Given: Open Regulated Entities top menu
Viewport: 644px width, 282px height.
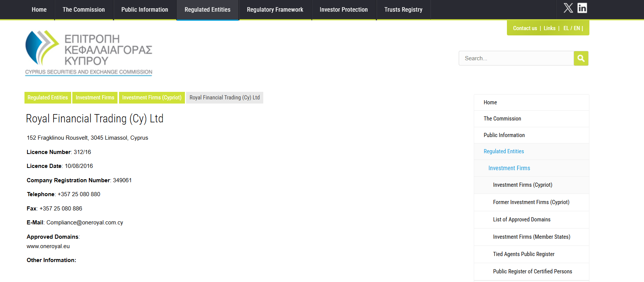Looking at the screenshot, I should (x=208, y=10).
